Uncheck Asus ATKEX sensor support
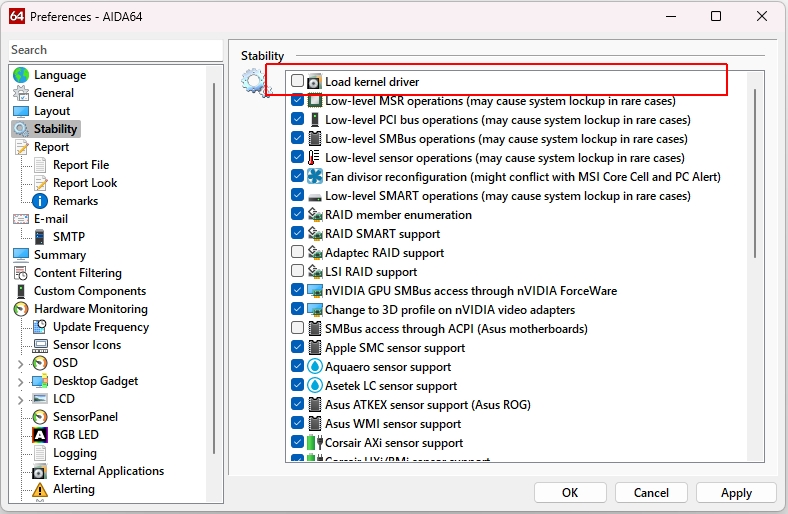Viewport: 788px width, 514px height. (298, 404)
